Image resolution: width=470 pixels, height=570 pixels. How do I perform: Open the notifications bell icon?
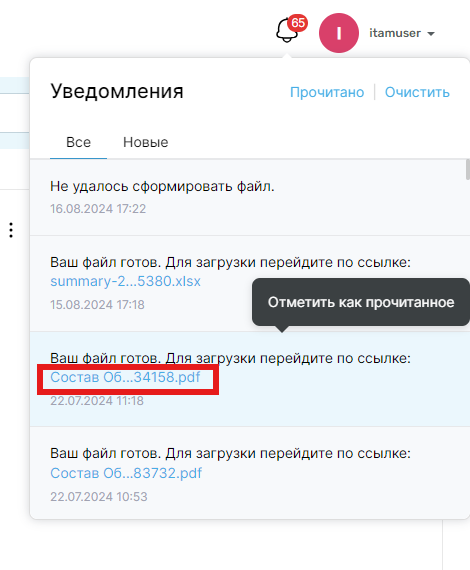287,31
